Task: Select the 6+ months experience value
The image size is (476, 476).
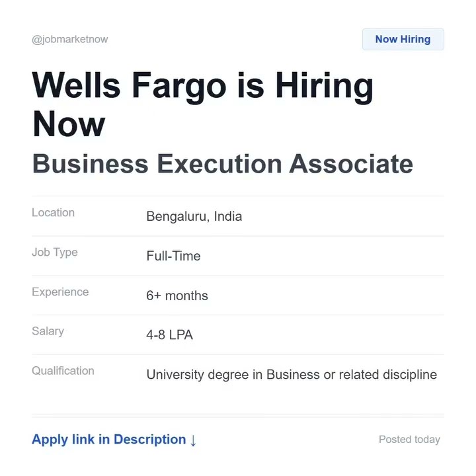Action: click(177, 296)
